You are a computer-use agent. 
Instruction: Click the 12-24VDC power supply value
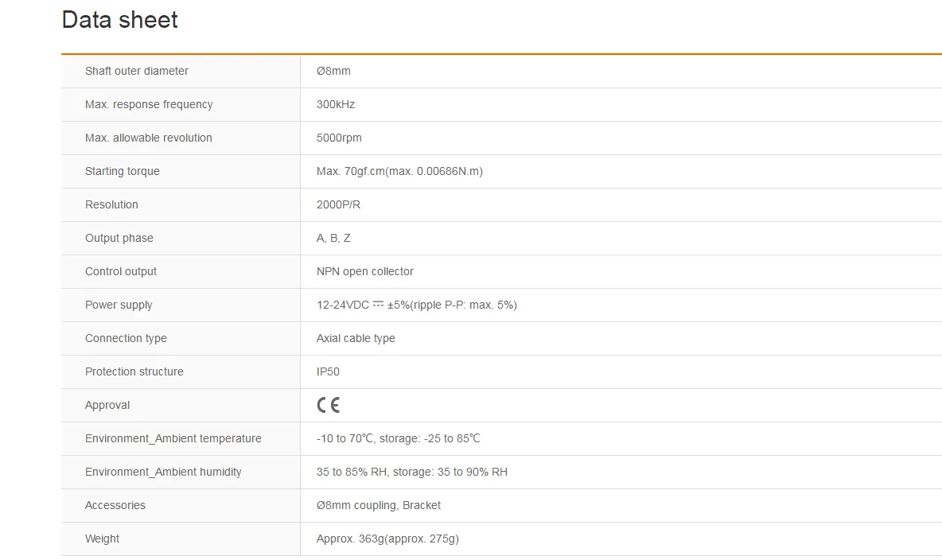[416, 305]
